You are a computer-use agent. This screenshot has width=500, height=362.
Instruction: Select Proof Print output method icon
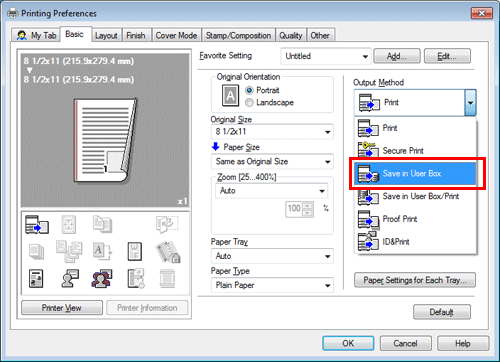pyautogui.click(x=368, y=219)
